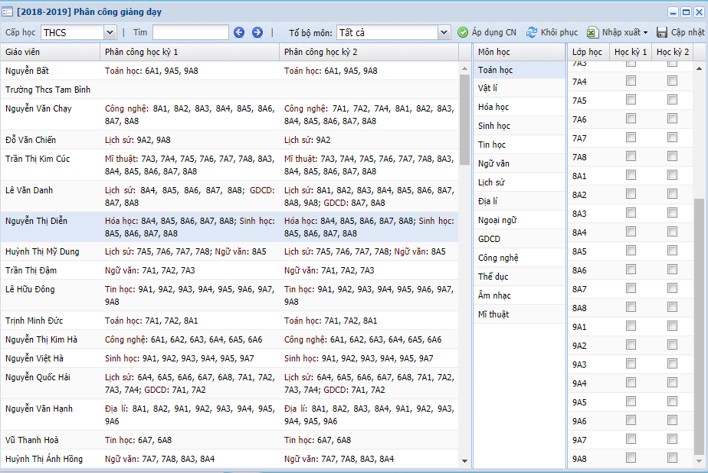The image size is (708, 473).
Task: Focus the Tìm search input field
Action: click(190, 32)
